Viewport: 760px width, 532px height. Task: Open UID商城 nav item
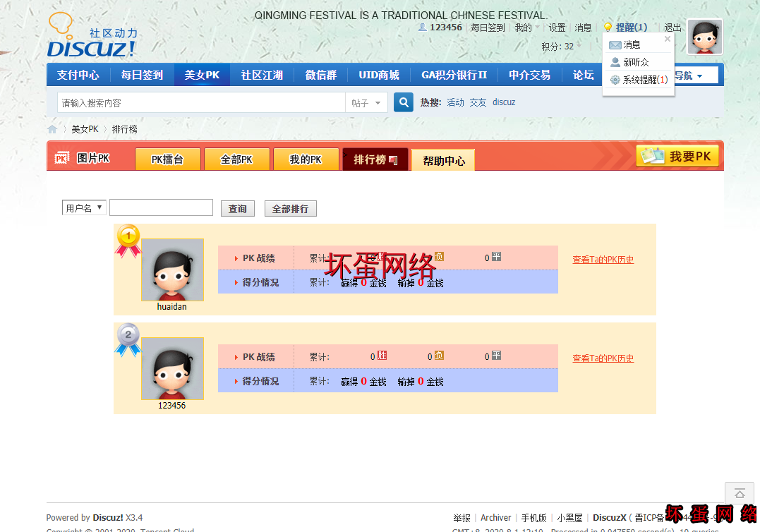tap(379, 75)
